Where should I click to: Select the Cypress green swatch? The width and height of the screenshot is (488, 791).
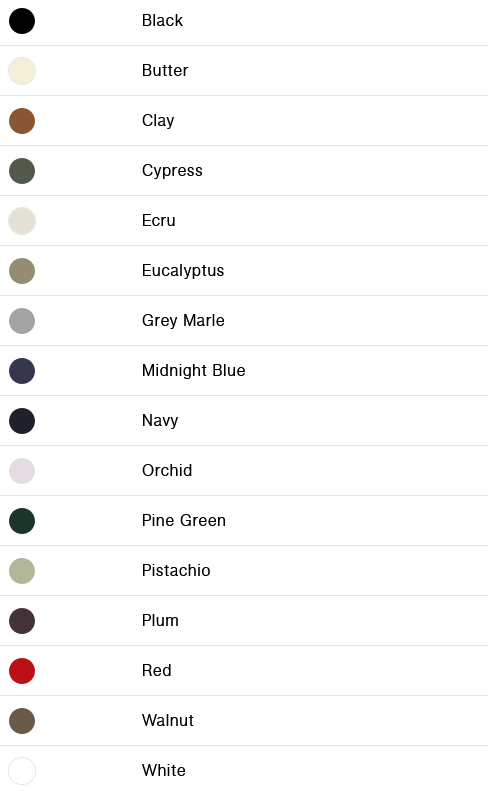tap(22, 171)
